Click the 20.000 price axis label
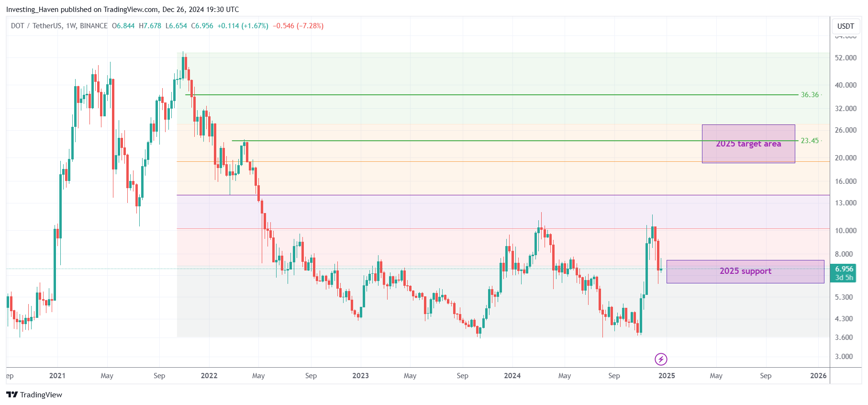This screenshot has height=405, width=868. (846, 158)
